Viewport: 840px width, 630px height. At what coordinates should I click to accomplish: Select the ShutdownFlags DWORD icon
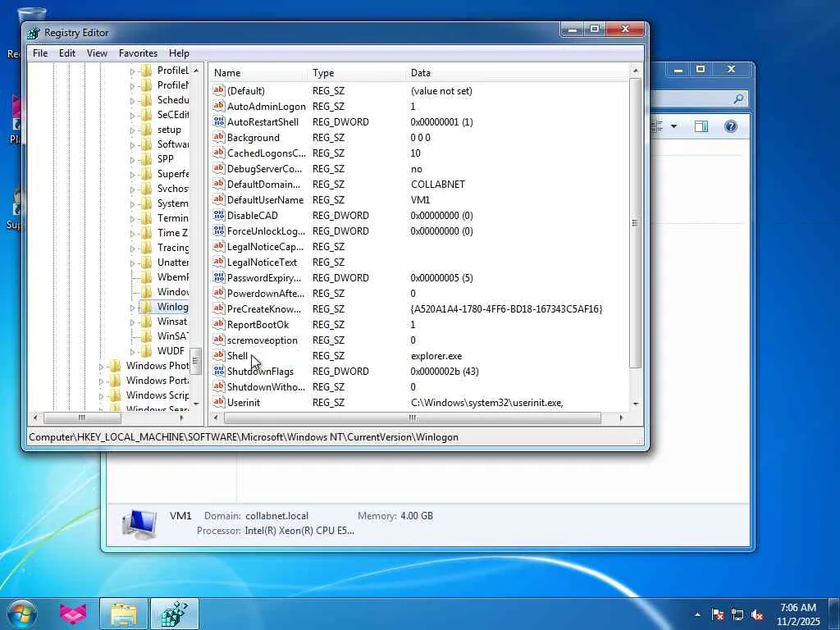(218, 372)
